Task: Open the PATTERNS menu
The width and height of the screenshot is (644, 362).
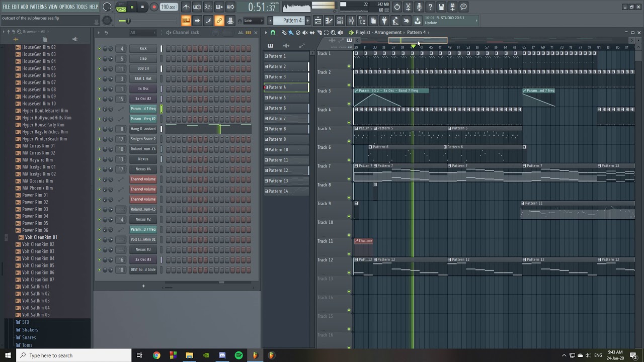Action: tap(38, 7)
